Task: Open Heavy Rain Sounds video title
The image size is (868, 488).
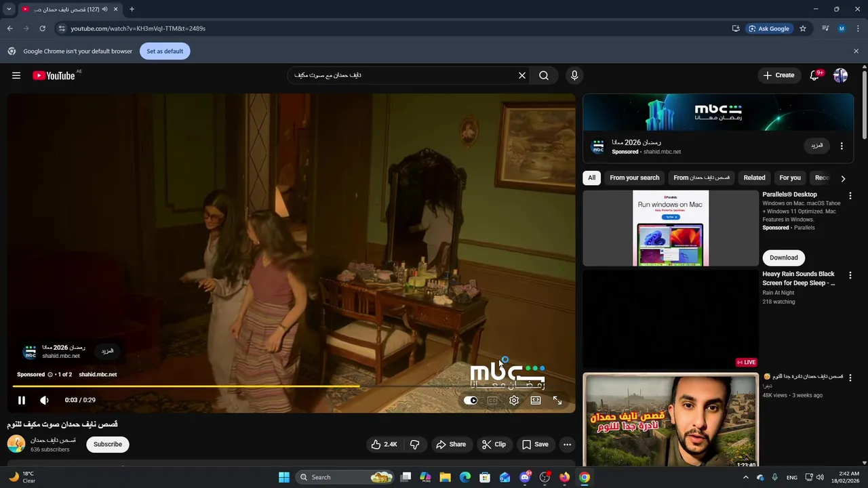Action: (799, 279)
